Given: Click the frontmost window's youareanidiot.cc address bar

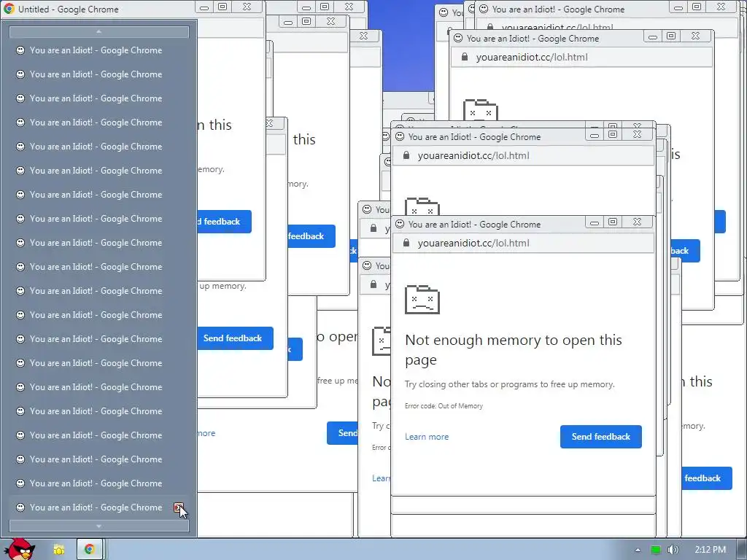Looking at the screenshot, I should click(x=522, y=244).
